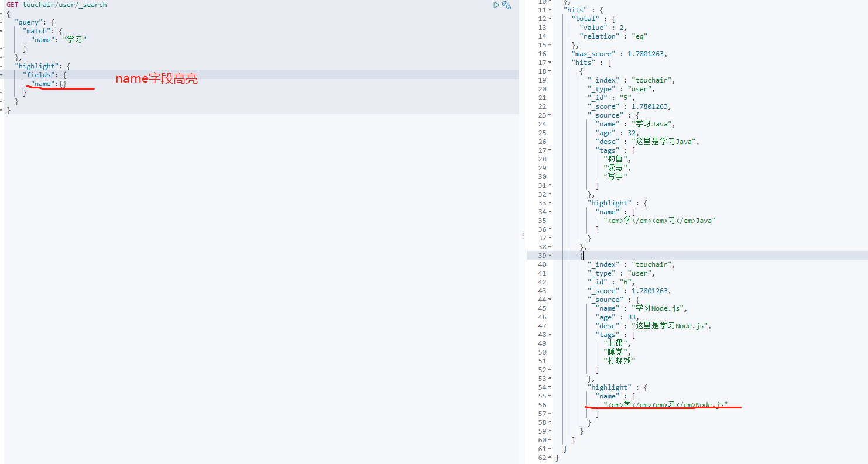
Task: Collapse the "tags" fold arrow at line 48
Action: point(550,335)
